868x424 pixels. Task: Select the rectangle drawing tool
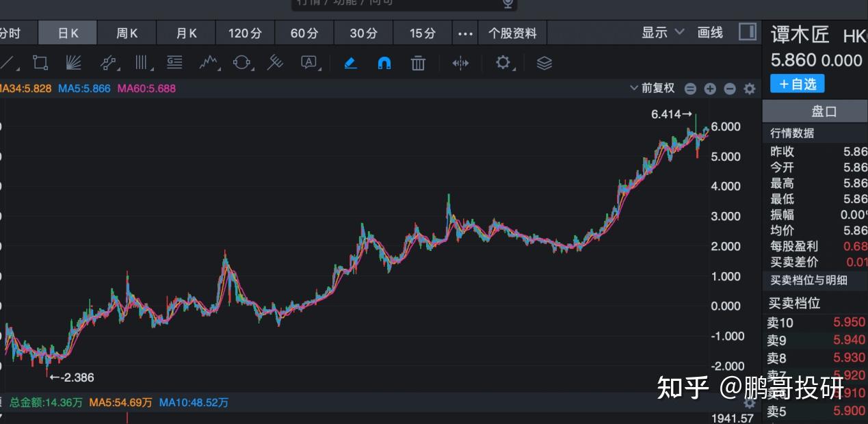pos(40,62)
